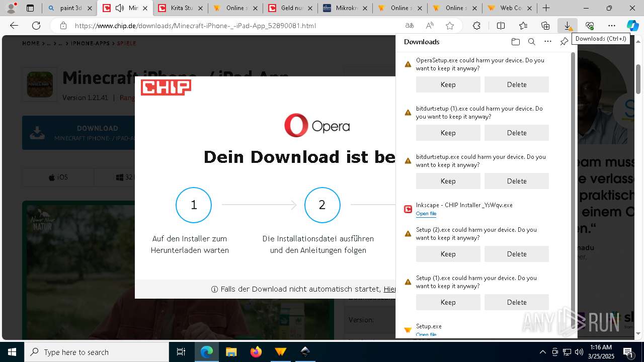
Task: Open the Collections icon
Action: [x=545, y=26]
